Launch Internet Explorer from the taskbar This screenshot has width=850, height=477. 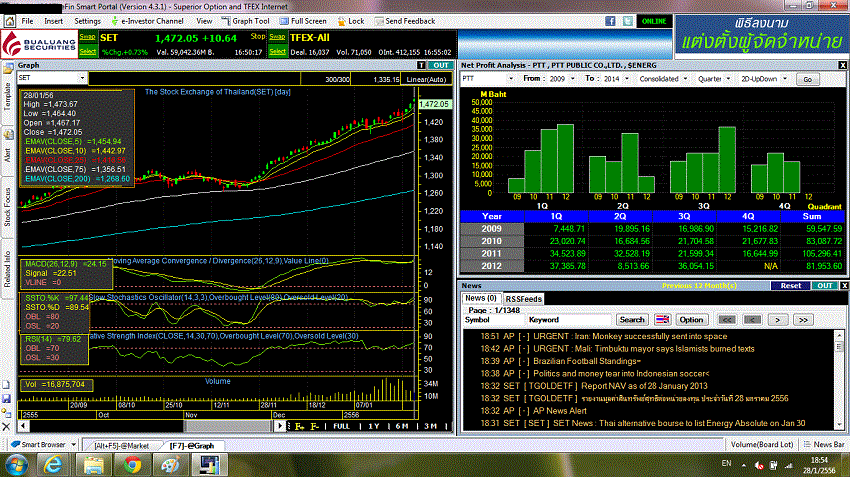coord(53,465)
